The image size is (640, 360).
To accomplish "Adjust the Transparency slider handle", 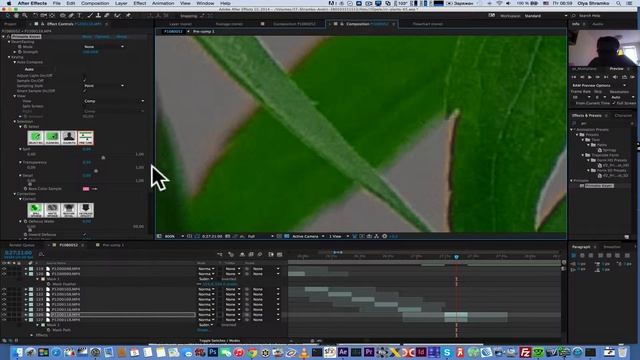I will (x=96, y=171).
